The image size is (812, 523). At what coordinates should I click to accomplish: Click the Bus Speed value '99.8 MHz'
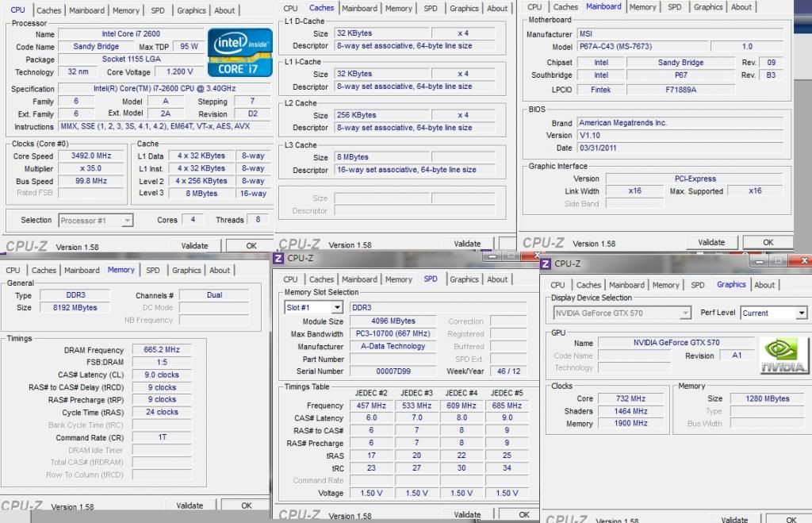coord(91,181)
